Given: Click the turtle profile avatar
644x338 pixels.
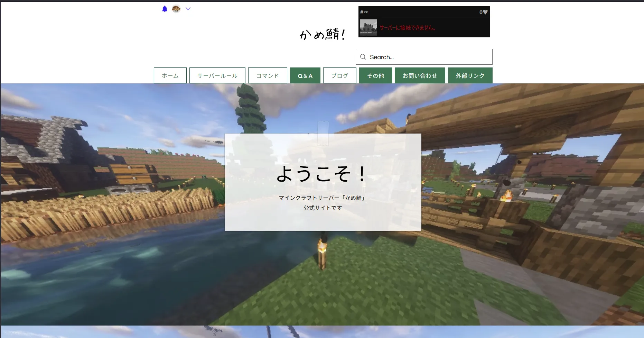Looking at the screenshot, I should tap(176, 9).
